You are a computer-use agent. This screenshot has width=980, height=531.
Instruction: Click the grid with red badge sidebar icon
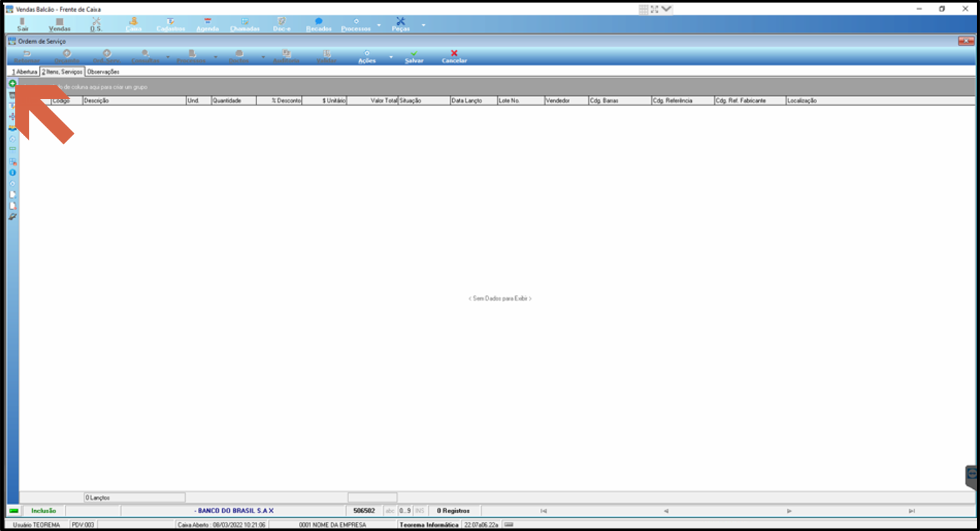coord(12,161)
